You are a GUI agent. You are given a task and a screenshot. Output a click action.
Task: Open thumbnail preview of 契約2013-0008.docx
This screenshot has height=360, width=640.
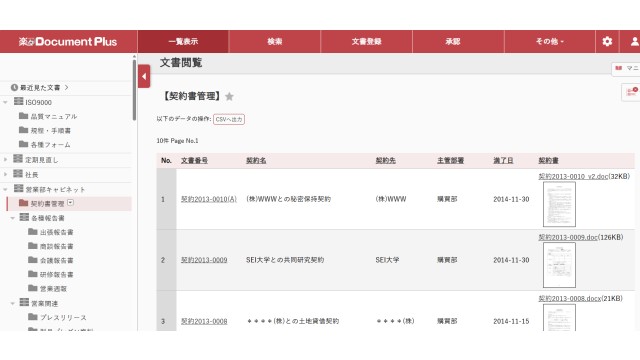coord(559,318)
